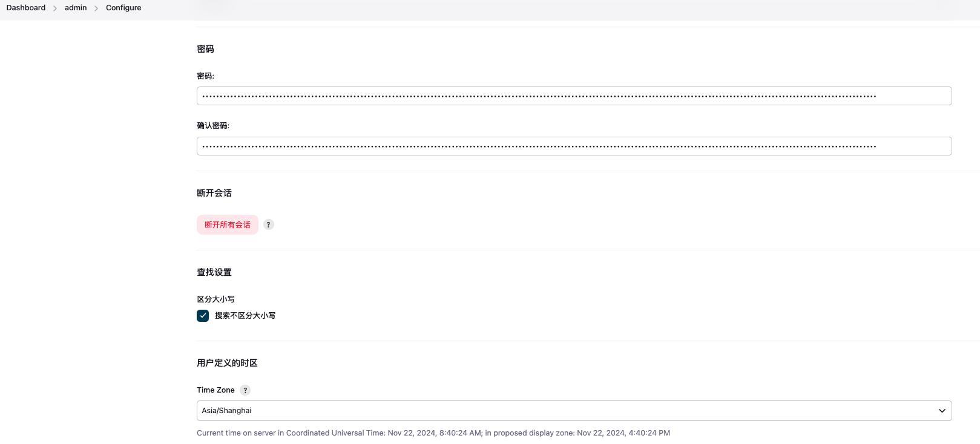The width and height of the screenshot is (980, 444).
Task: Focus the 密码 password input field
Action: 574,96
